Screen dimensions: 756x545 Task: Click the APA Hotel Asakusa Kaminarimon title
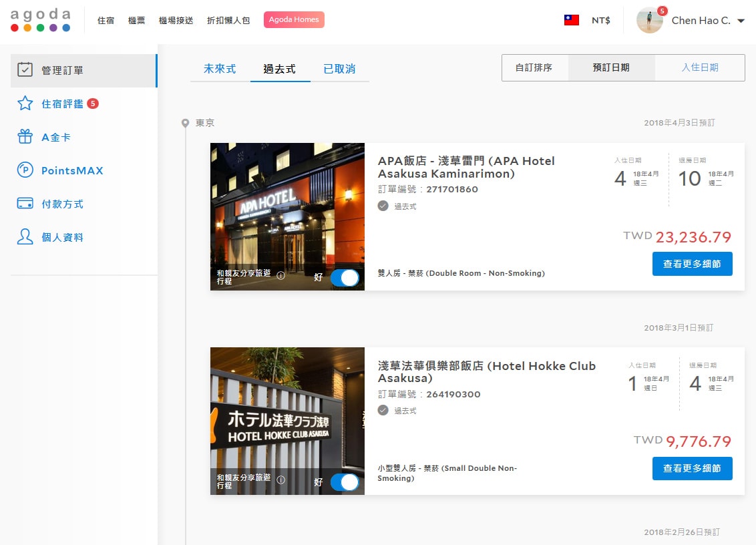[x=466, y=167]
